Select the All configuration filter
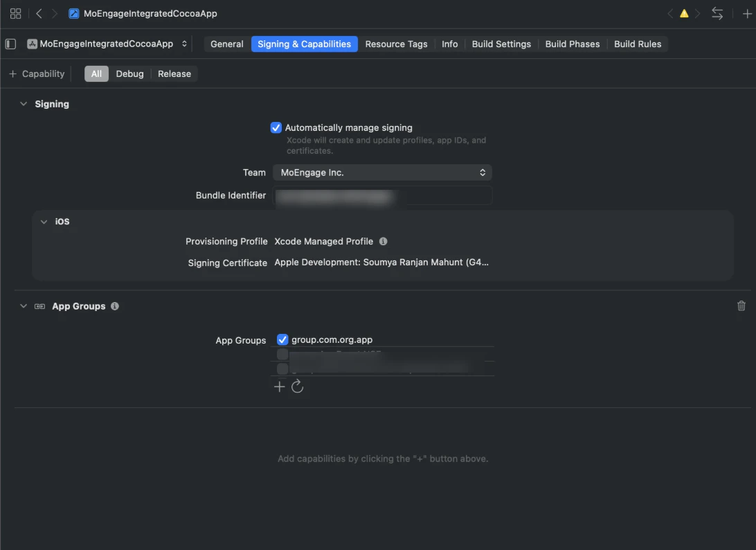The width and height of the screenshot is (756, 550). [x=96, y=74]
